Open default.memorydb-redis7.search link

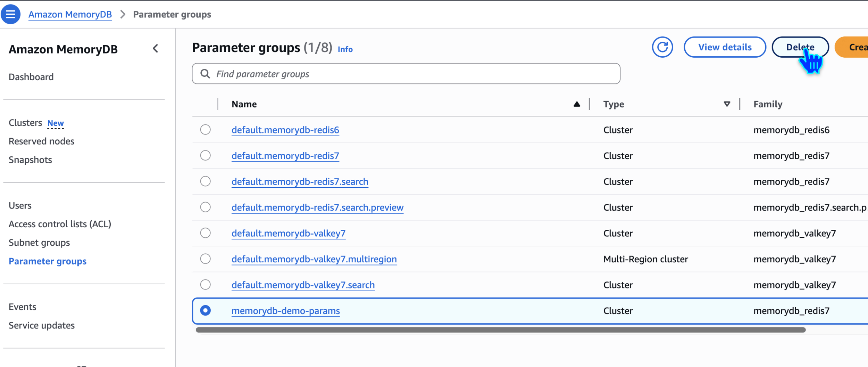tap(300, 182)
